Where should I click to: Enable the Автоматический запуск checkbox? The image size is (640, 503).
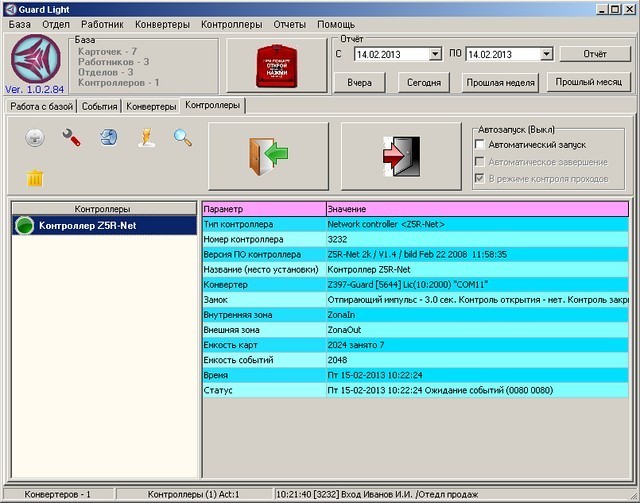pyautogui.click(x=481, y=145)
